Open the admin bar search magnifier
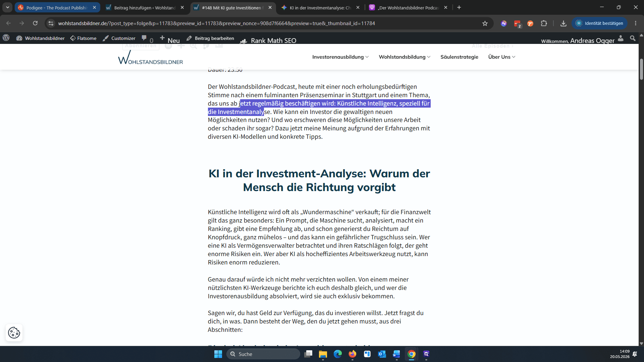This screenshot has width=644, height=362. point(633,38)
